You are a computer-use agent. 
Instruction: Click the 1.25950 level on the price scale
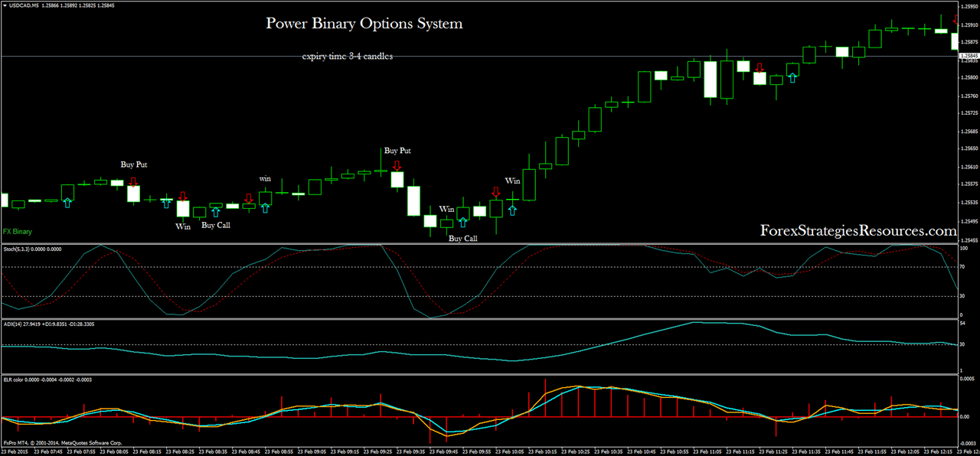969,7
